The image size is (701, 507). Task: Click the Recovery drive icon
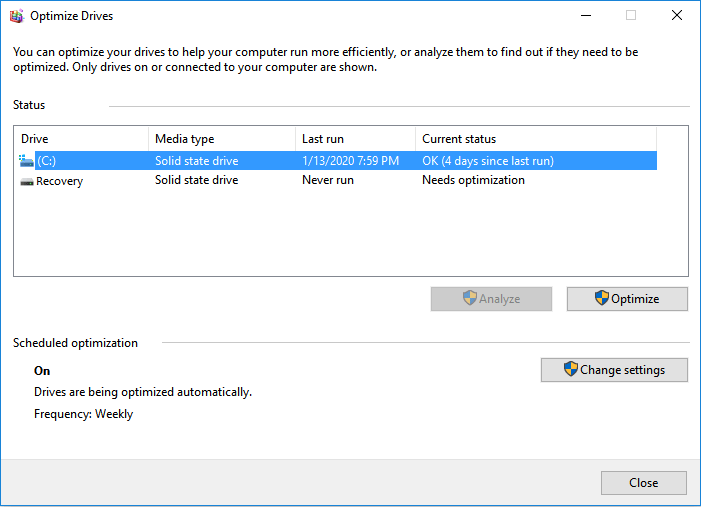pos(27,181)
